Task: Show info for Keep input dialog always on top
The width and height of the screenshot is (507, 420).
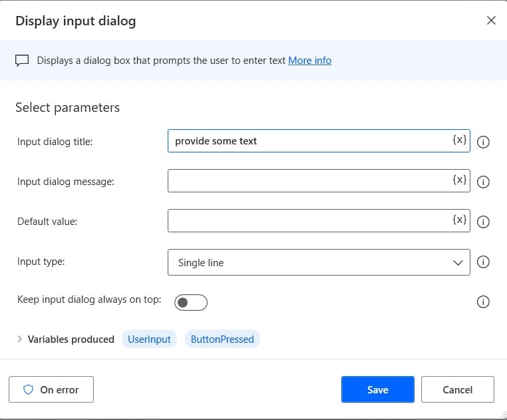Action: click(483, 302)
